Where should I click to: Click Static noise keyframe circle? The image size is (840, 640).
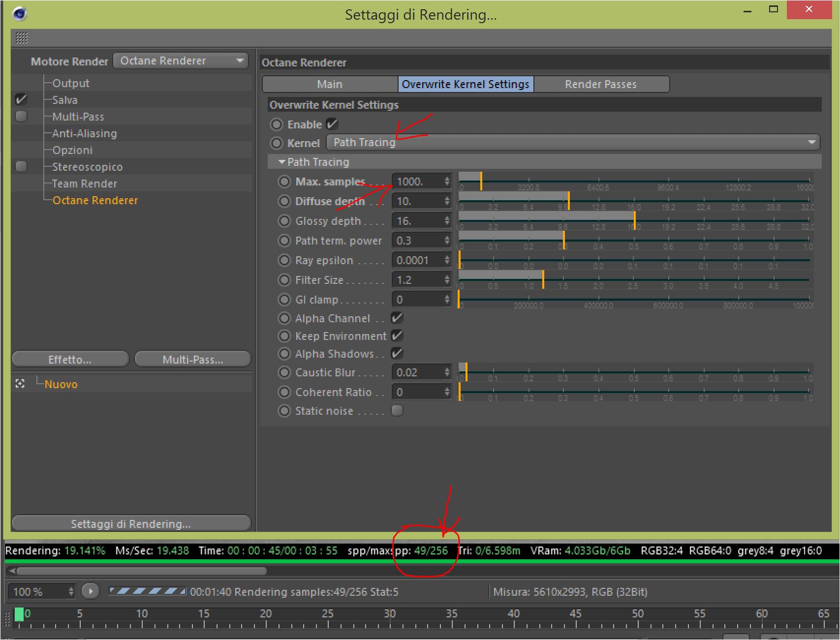coord(284,411)
